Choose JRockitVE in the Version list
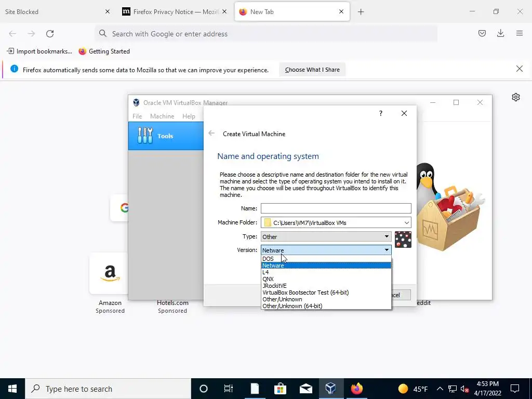 (326, 286)
